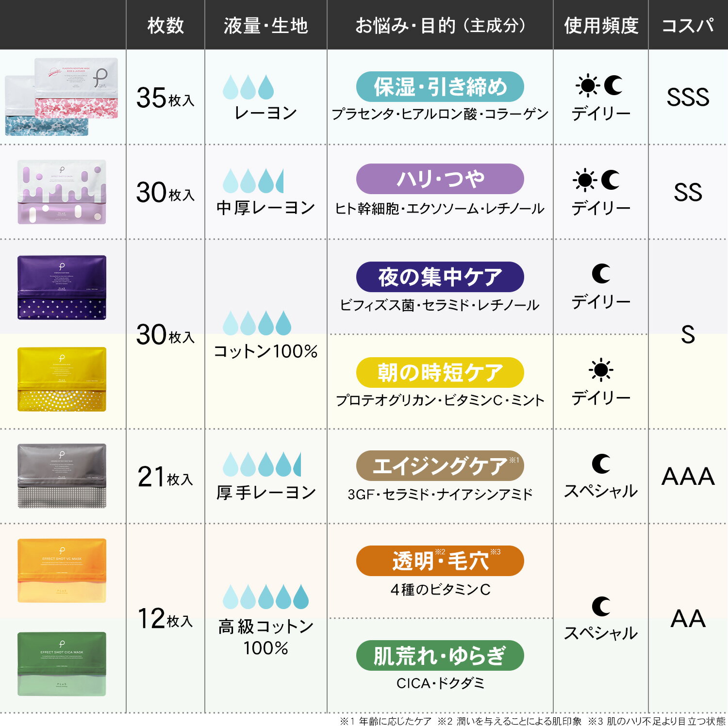The width and height of the screenshot is (728, 728).
Task: Click the green 肌荒れ・ゆらぎ label
Action: coord(440,656)
